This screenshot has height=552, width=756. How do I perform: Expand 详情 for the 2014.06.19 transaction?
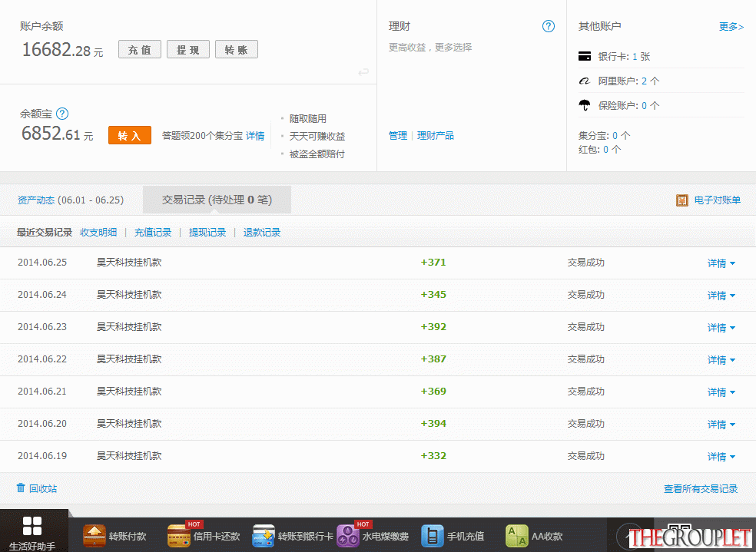pos(721,457)
